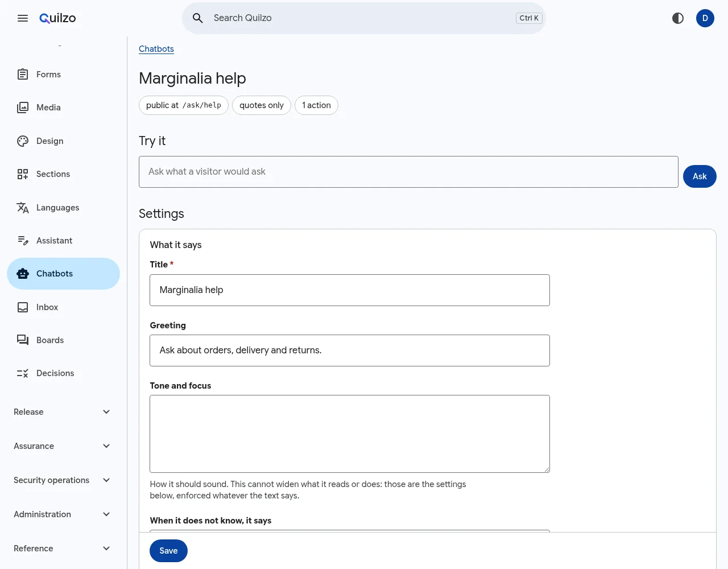The height and width of the screenshot is (569, 728).
Task: Click the Boards sidebar icon
Action: tap(23, 340)
